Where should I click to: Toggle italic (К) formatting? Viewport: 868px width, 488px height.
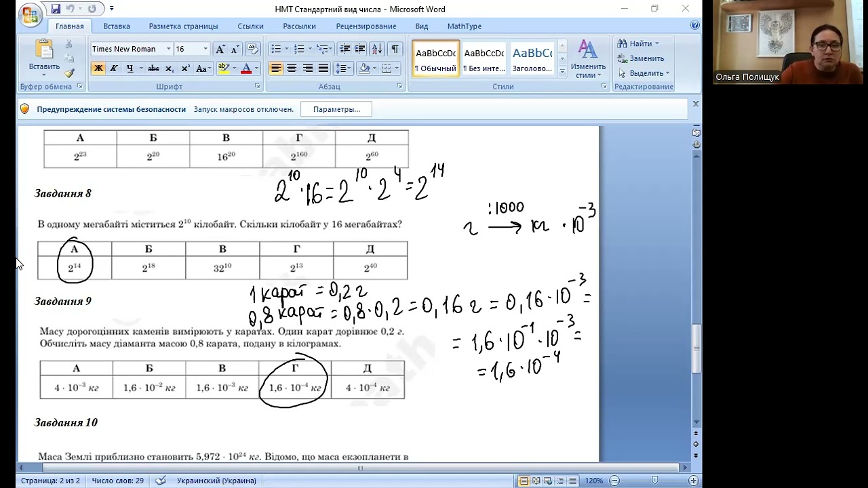[x=113, y=68]
